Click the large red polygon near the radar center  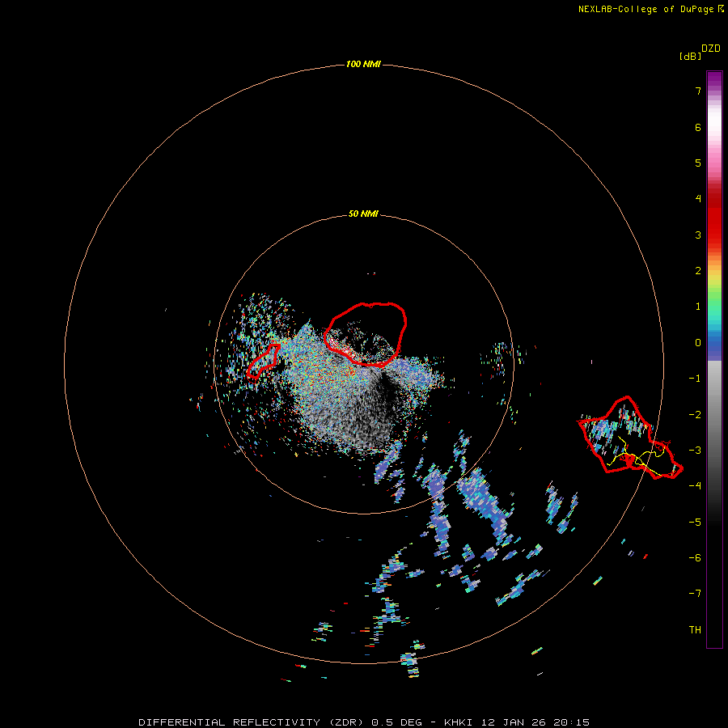366,334
